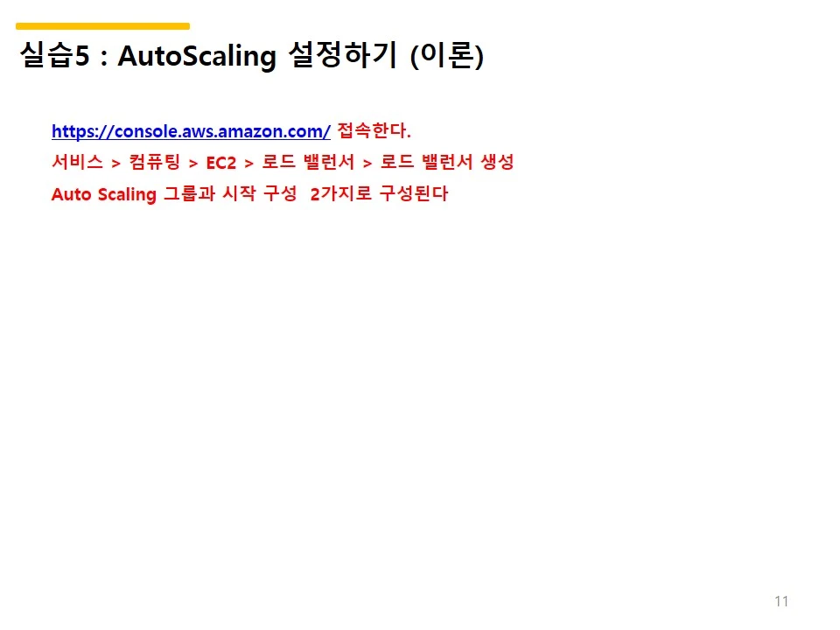This screenshot has height=630, width=840.
Task: Click the red Auto Scaling text on line three
Action: pos(104,194)
